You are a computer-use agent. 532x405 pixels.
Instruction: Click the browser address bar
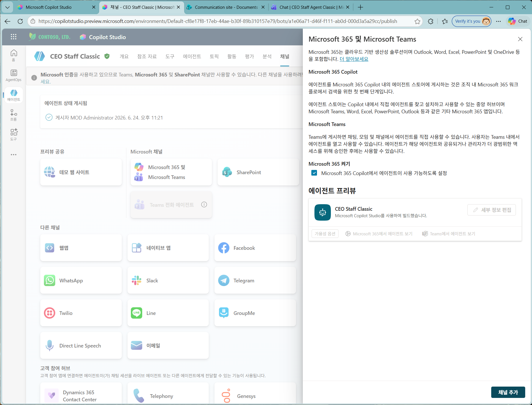(x=218, y=21)
